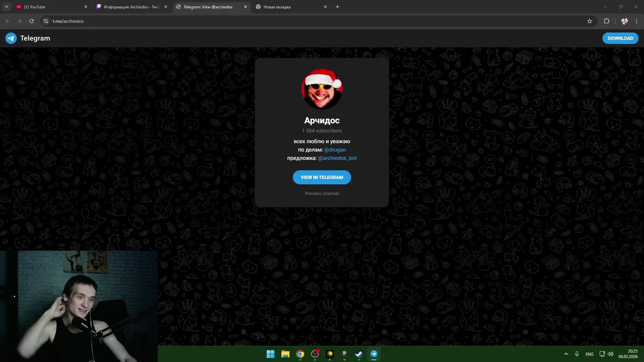
Task: Open the Chrome three-dot menu
Action: coord(636,21)
